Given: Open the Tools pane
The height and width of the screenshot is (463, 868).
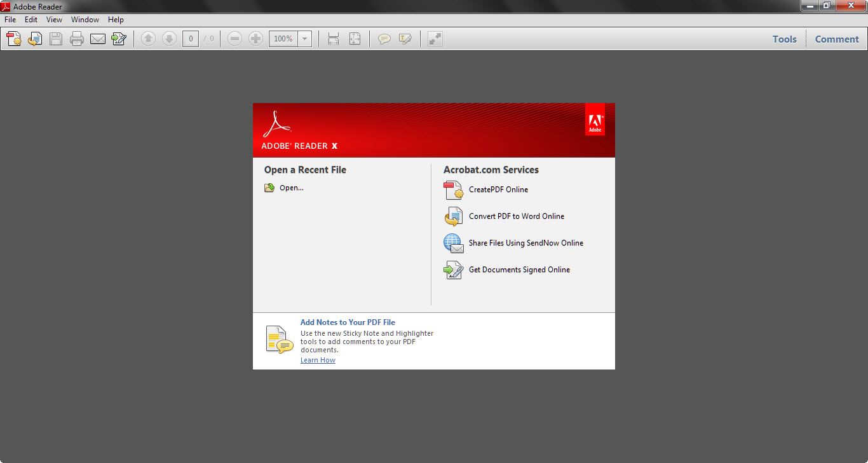Looking at the screenshot, I should point(785,39).
